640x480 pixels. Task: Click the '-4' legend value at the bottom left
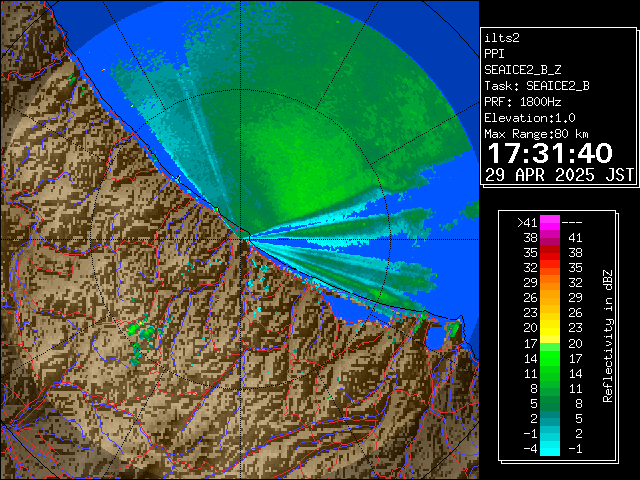pyautogui.click(x=530, y=449)
